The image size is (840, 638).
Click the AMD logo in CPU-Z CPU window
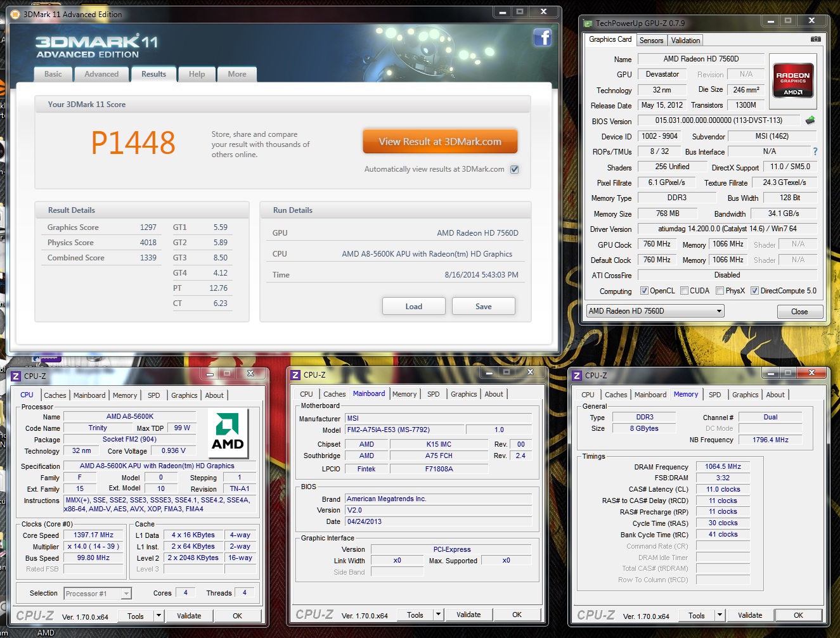click(228, 433)
